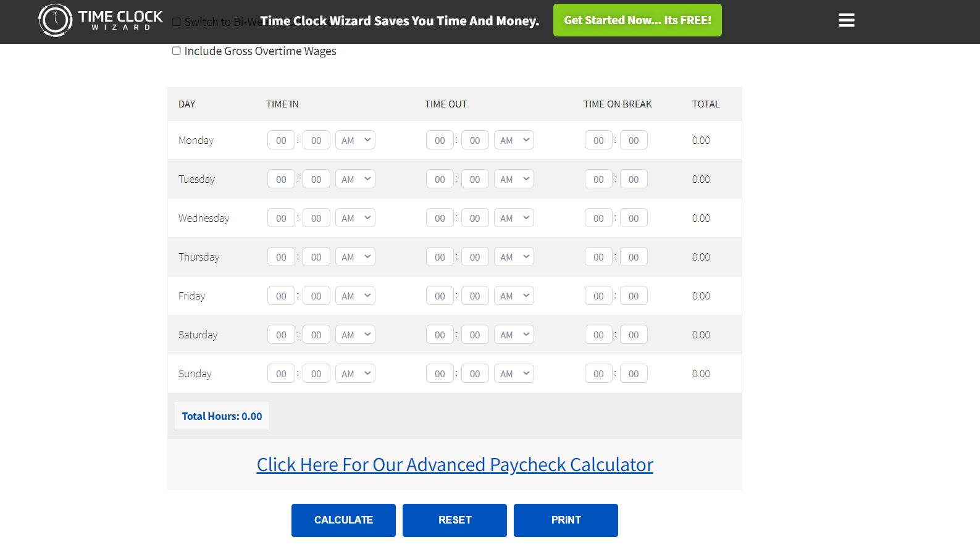
Task: Click Sunday's 0.00 total value
Action: [701, 374]
